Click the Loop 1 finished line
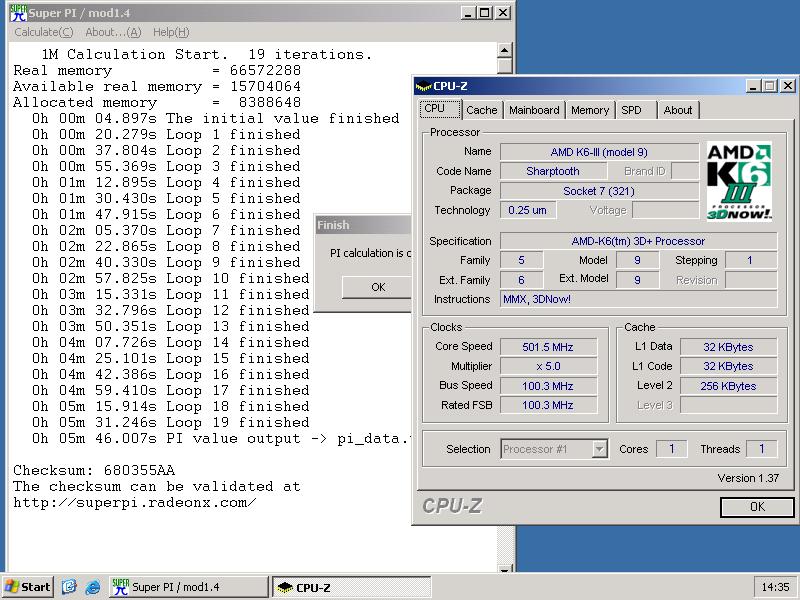This screenshot has height=600, width=800. [166, 135]
